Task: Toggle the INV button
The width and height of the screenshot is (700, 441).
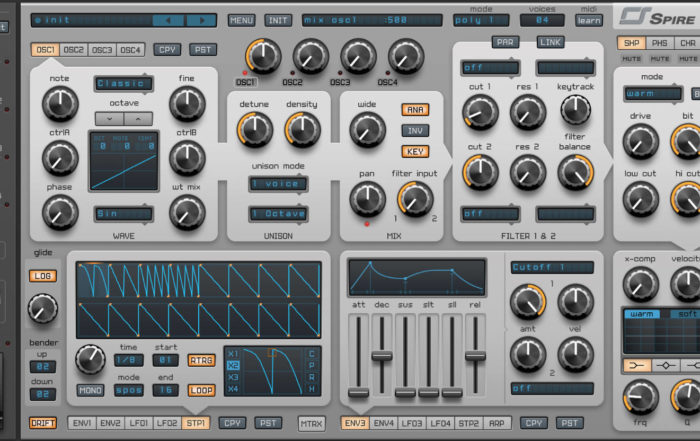Action: point(415,130)
